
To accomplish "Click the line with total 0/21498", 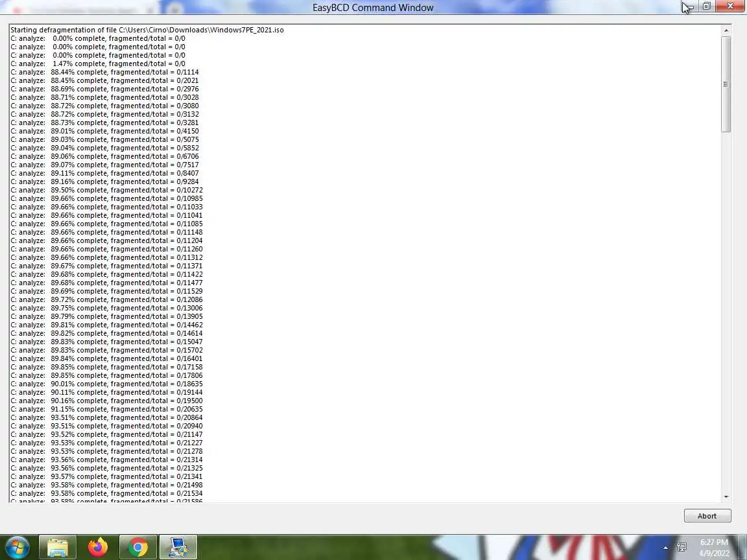I will pyautogui.click(x=107, y=485).
